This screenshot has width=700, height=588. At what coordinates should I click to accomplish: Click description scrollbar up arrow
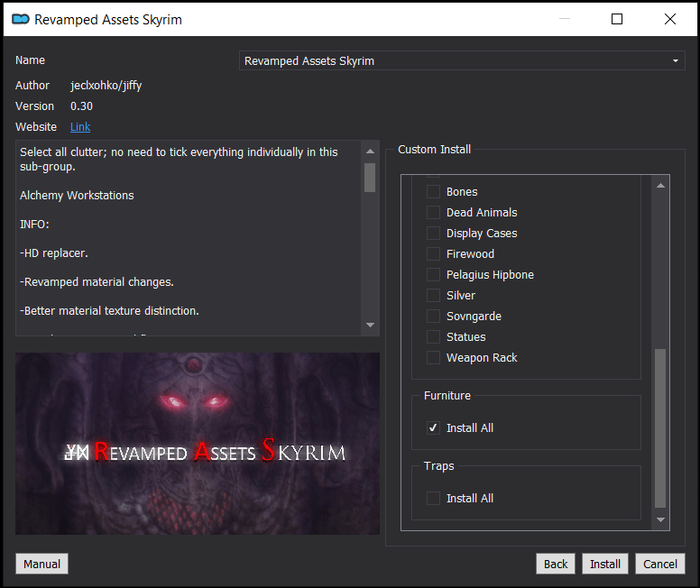point(370,152)
